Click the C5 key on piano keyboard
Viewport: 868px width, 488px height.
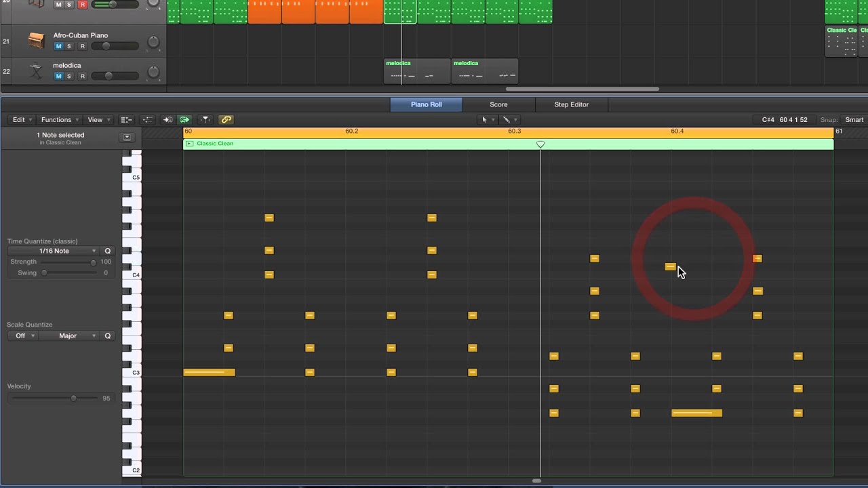point(133,177)
